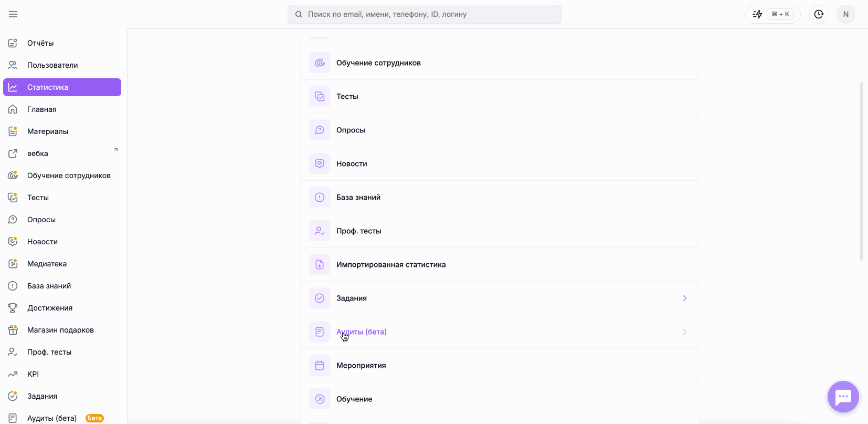
Task: Open Аудиты (бета) statistics link in list
Action: (362, 332)
